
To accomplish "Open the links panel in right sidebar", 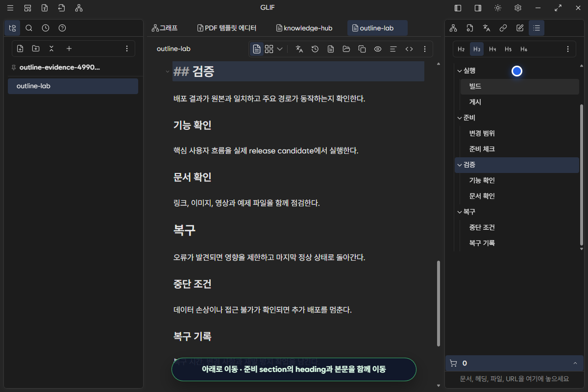I will [x=503, y=28].
